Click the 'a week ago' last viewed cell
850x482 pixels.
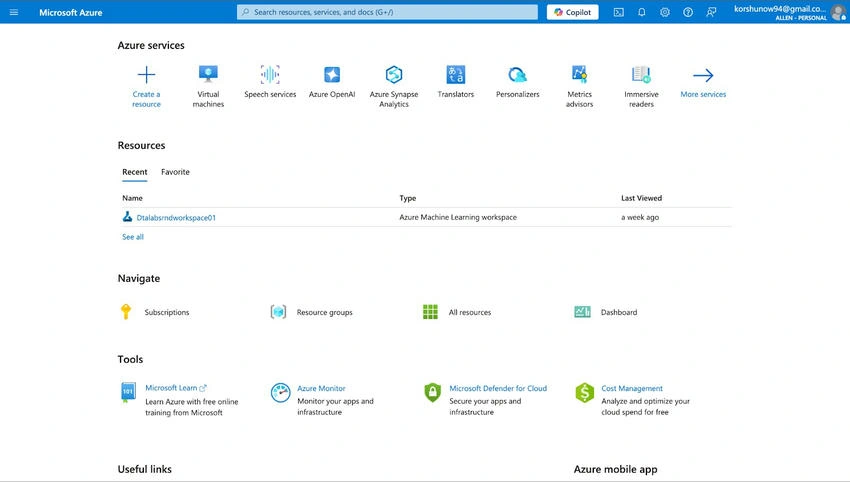point(640,217)
